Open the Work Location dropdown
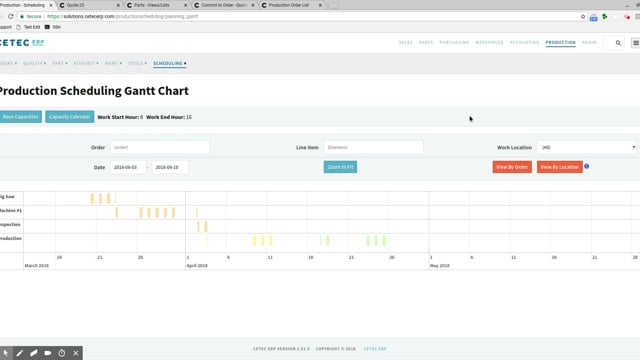This screenshot has height=360, width=640. coord(587,147)
